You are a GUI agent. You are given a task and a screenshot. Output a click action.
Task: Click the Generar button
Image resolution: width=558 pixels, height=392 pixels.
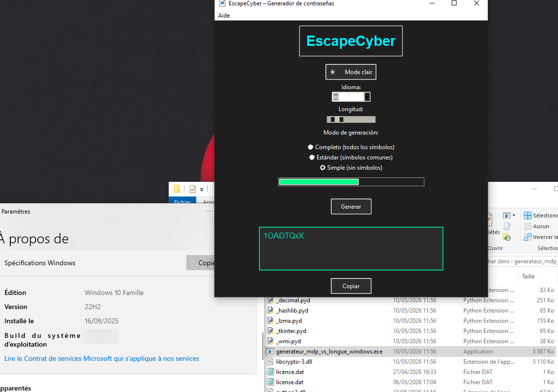(x=351, y=207)
